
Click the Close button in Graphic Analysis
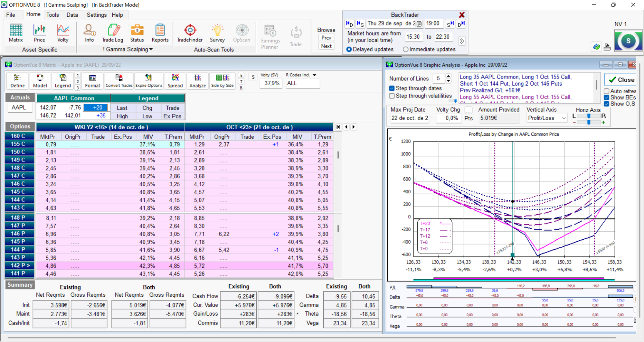click(621, 79)
